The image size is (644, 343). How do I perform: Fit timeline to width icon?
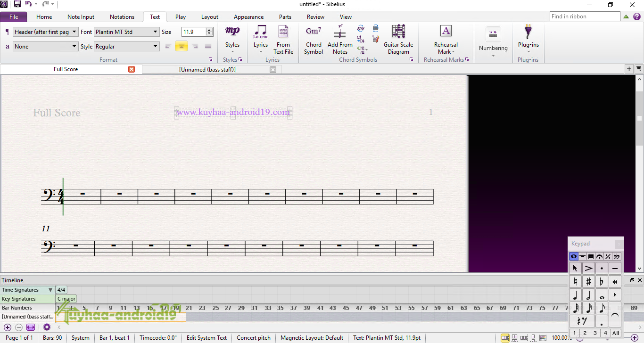click(31, 327)
